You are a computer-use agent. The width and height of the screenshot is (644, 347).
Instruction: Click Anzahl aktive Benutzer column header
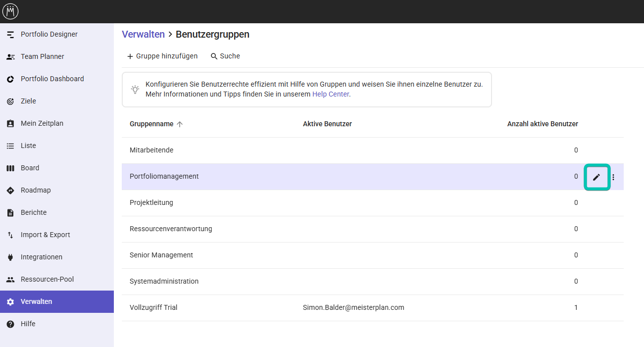pos(542,124)
